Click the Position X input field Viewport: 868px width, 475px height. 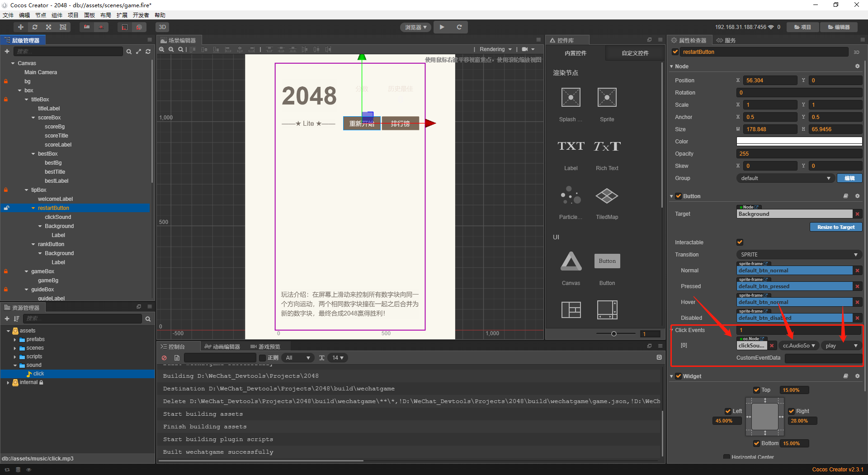point(770,81)
